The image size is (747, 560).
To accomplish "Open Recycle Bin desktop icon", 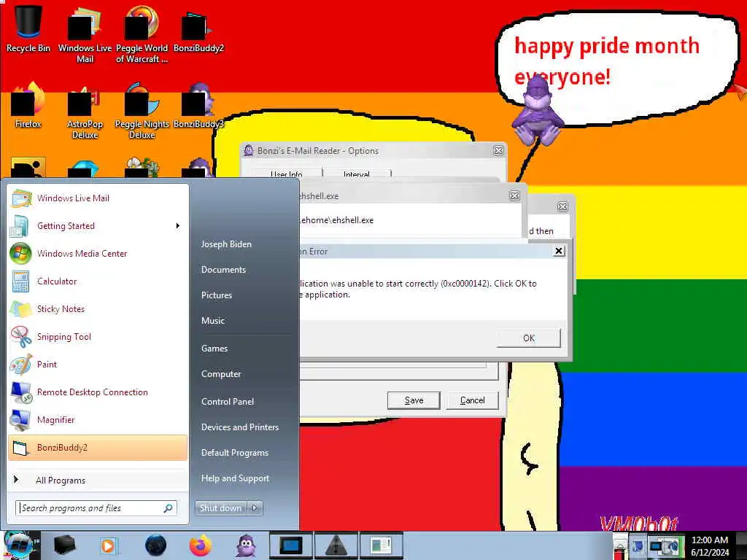I will coord(28,28).
